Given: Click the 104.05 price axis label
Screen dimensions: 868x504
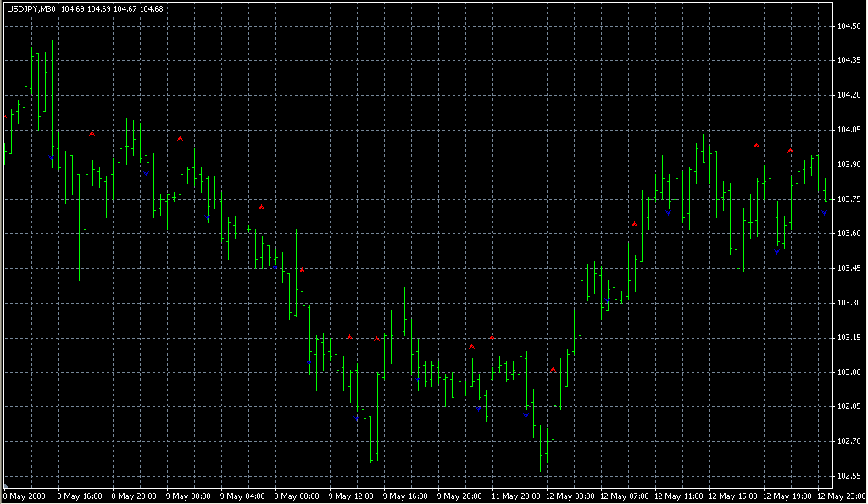Looking at the screenshot, I should point(849,130).
